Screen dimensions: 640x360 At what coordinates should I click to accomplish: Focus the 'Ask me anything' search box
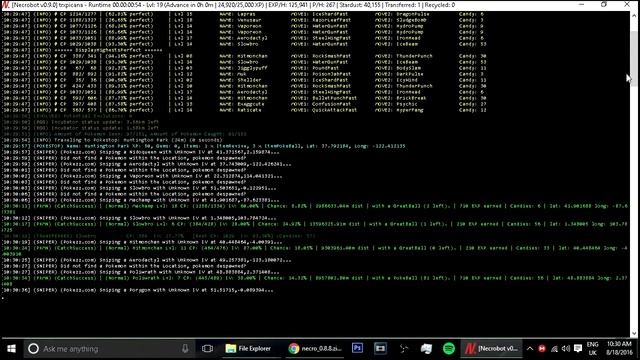(x=109, y=349)
